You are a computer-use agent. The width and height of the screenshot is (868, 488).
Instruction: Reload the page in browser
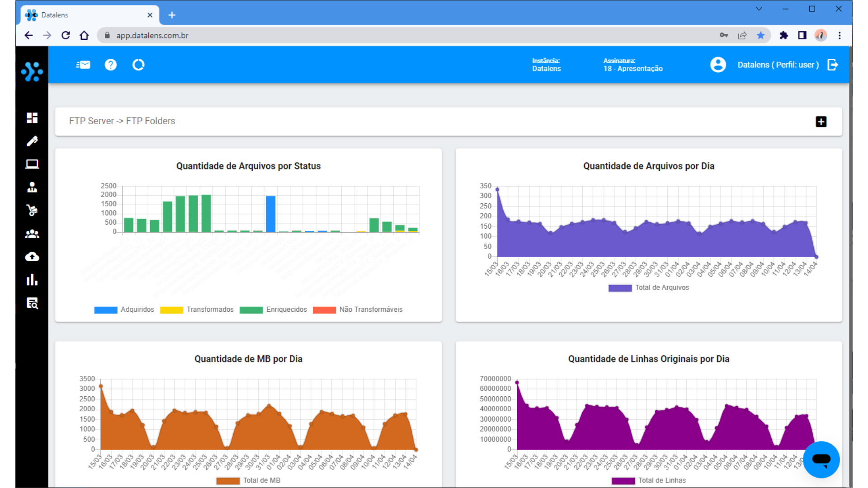click(x=66, y=35)
